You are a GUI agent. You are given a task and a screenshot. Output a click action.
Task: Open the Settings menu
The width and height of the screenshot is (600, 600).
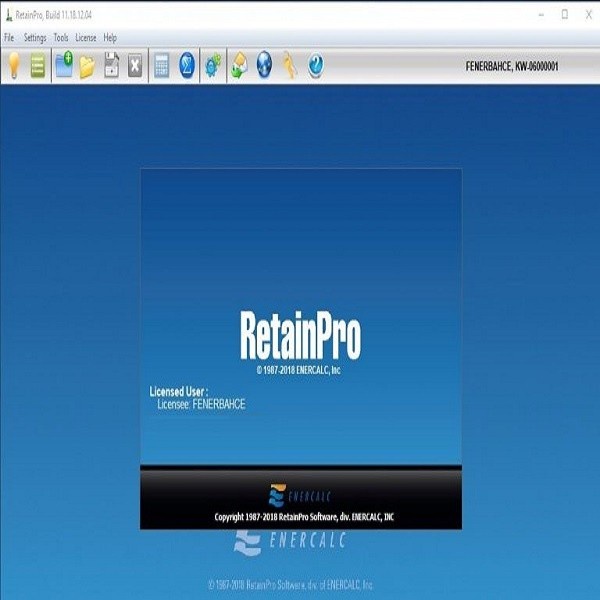pos(35,38)
